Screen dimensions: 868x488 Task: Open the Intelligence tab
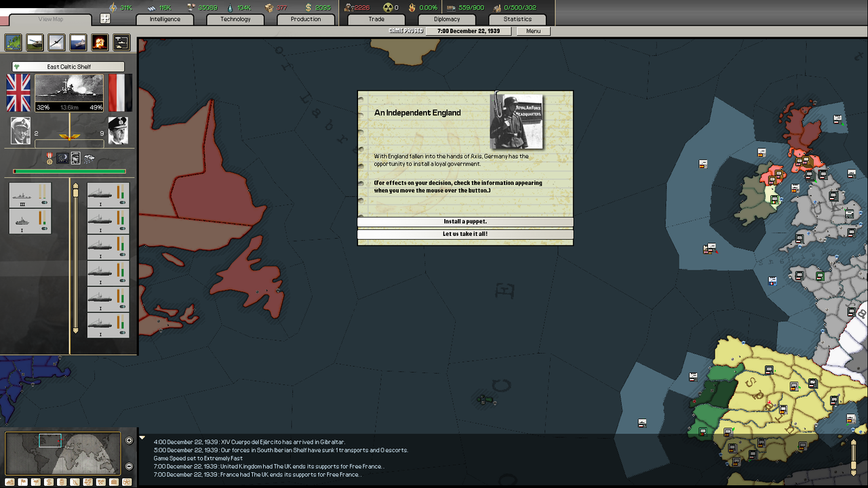[x=165, y=19]
